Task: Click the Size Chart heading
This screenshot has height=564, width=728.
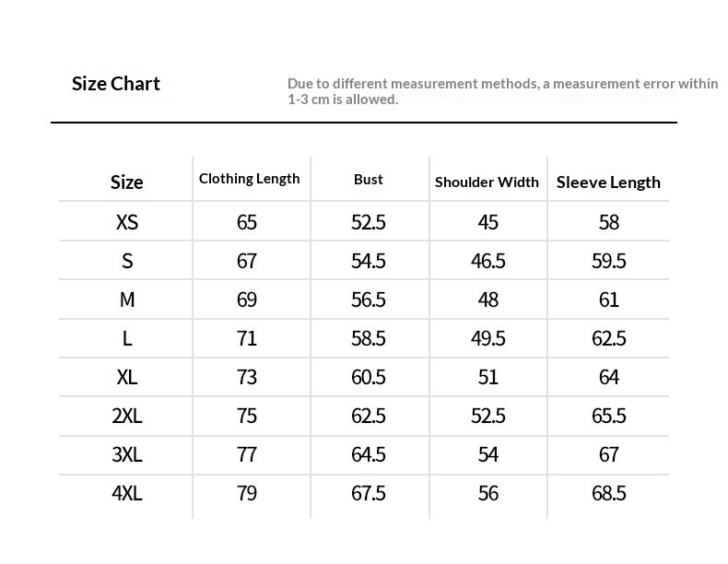Action: pyautogui.click(x=115, y=84)
